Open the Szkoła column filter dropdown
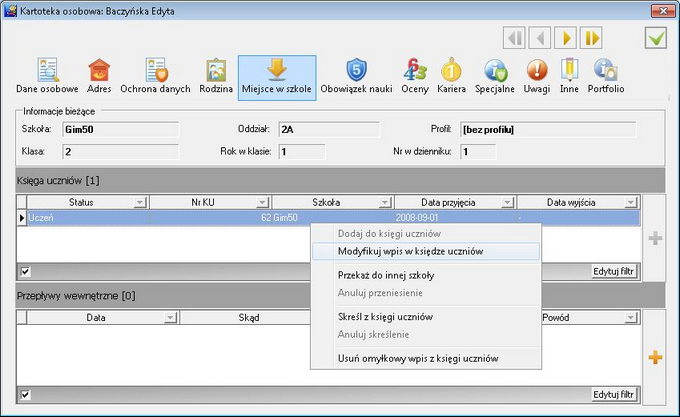The width and height of the screenshot is (680, 417). click(385, 202)
